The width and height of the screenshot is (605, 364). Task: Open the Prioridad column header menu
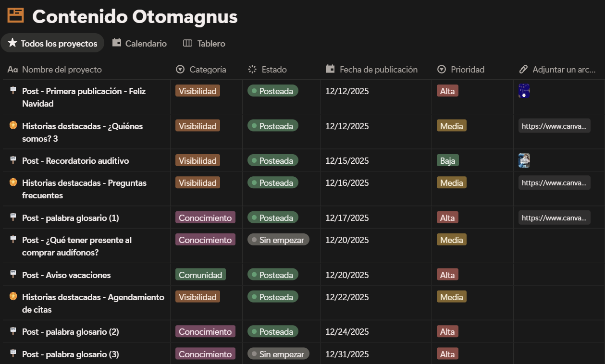click(x=461, y=70)
